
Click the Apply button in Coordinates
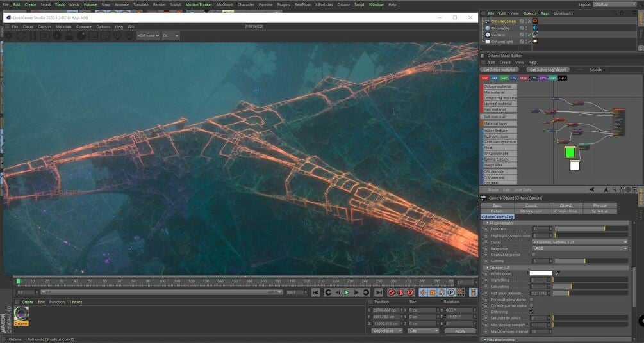(x=460, y=331)
